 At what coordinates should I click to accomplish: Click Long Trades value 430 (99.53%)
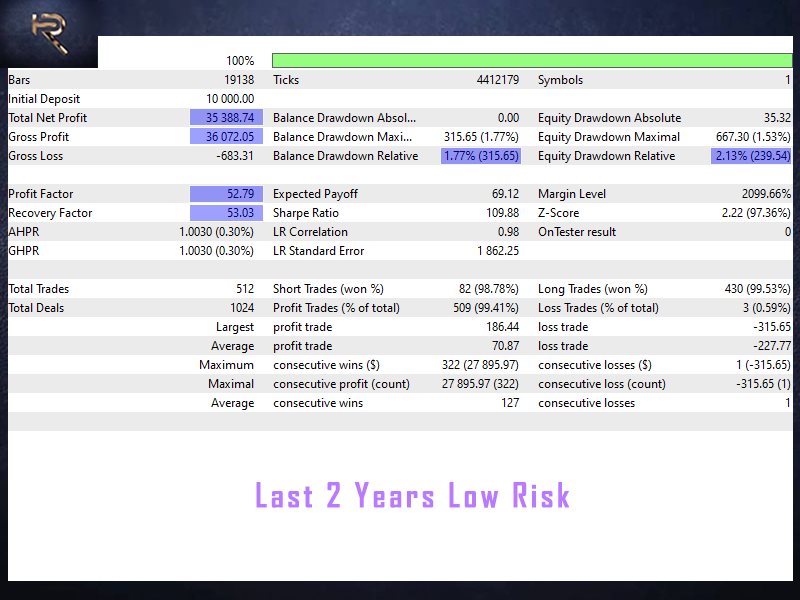pos(758,288)
